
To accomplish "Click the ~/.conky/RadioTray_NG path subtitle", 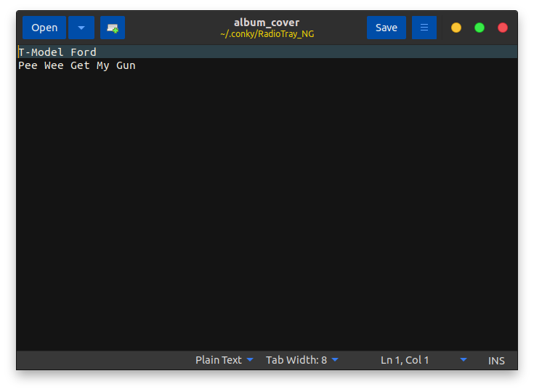I will (x=267, y=34).
